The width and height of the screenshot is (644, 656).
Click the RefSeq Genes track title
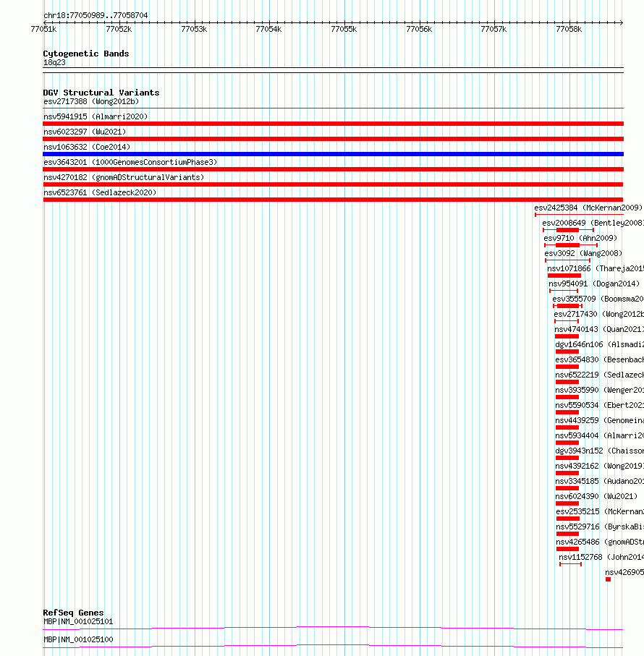coord(73,613)
